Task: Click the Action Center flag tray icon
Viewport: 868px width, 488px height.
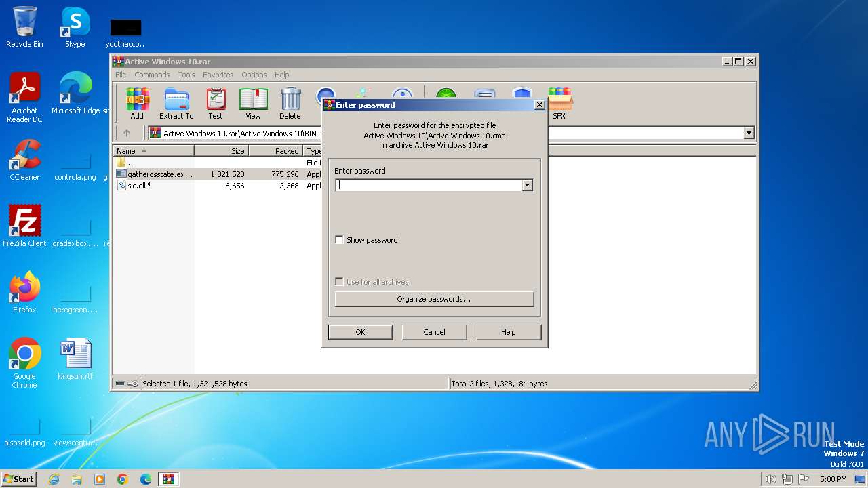Action: pyautogui.click(x=804, y=479)
